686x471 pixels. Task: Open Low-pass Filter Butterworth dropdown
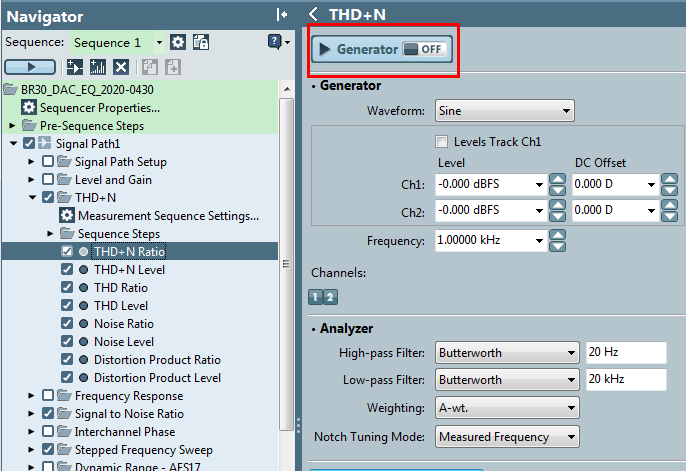pyautogui.click(x=507, y=380)
